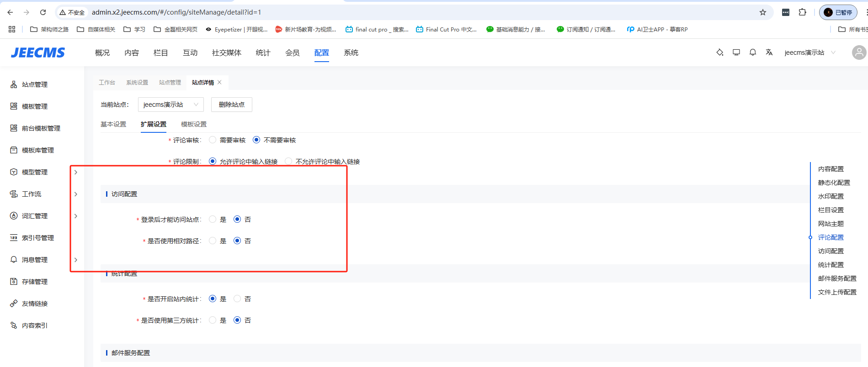Switch to the 工作台 page tab
The width and height of the screenshot is (868, 367).
(107, 83)
